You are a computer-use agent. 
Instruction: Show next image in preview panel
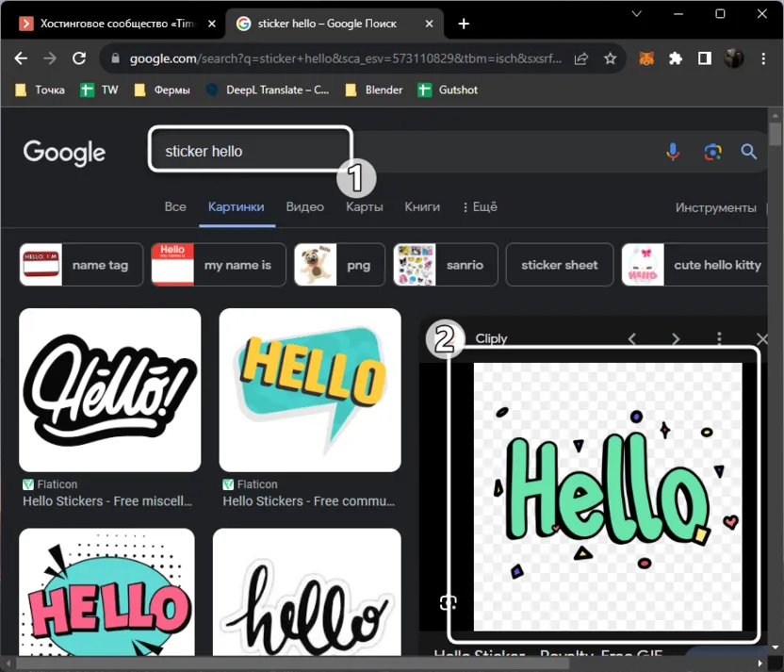coord(676,339)
